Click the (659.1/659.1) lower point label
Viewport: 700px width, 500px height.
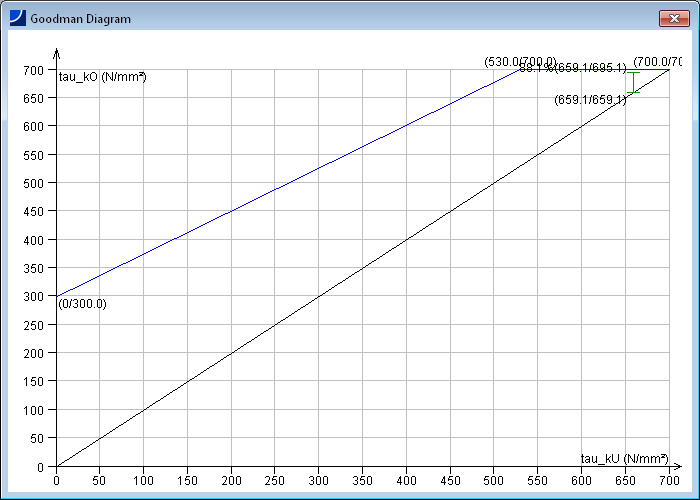[590, 100]
